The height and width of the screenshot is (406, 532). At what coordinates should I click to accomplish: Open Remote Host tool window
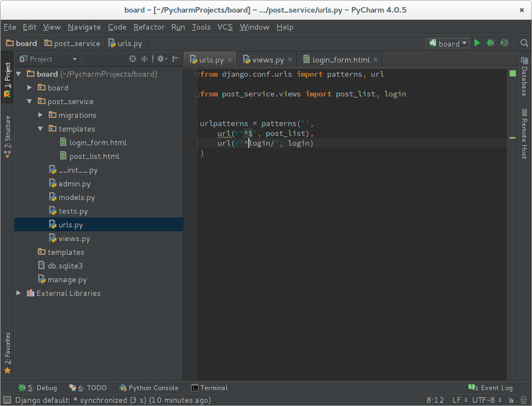click(x=525, y=134)
